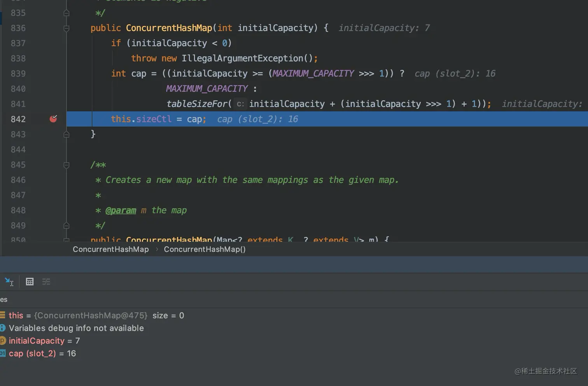Click 'public' keyword on line 836

point(106,28)
